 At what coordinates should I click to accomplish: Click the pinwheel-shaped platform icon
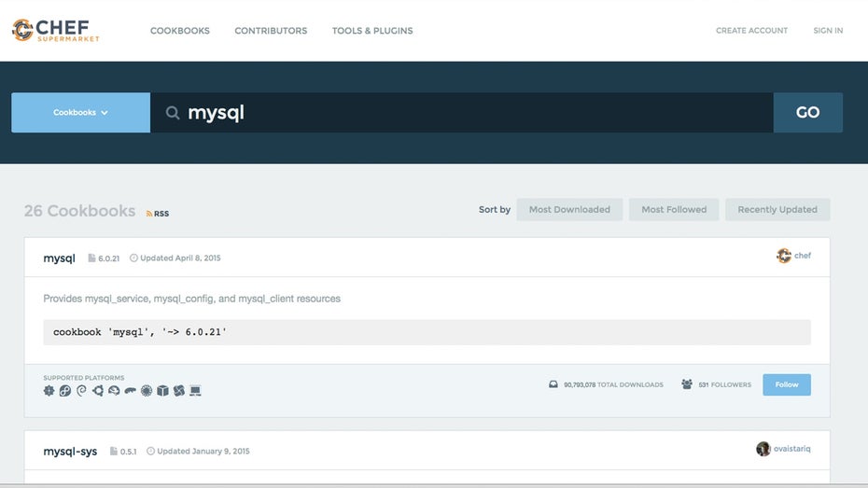pos(179,391)
